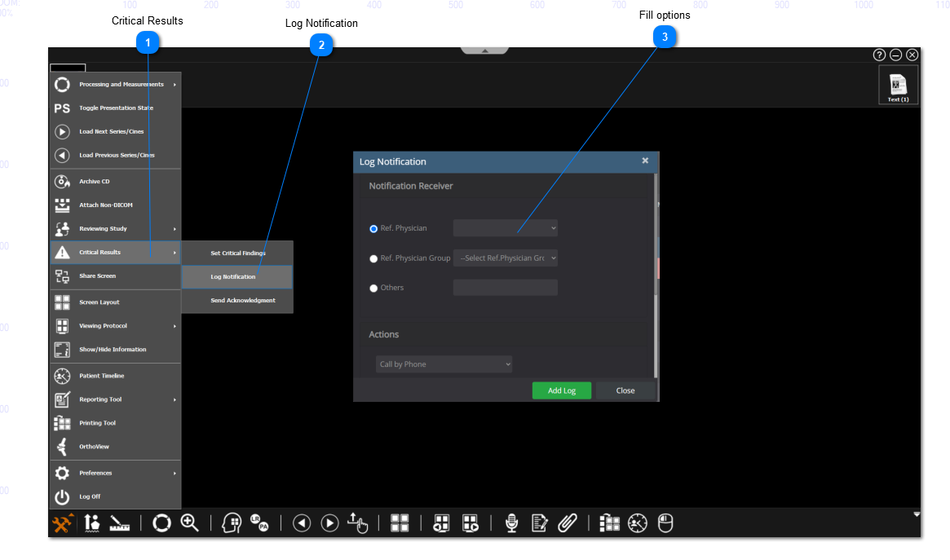This screenshot has width=950, height=560.
Task: Select the Ref. Physician radio button
Action: click(x=374, y=229)
